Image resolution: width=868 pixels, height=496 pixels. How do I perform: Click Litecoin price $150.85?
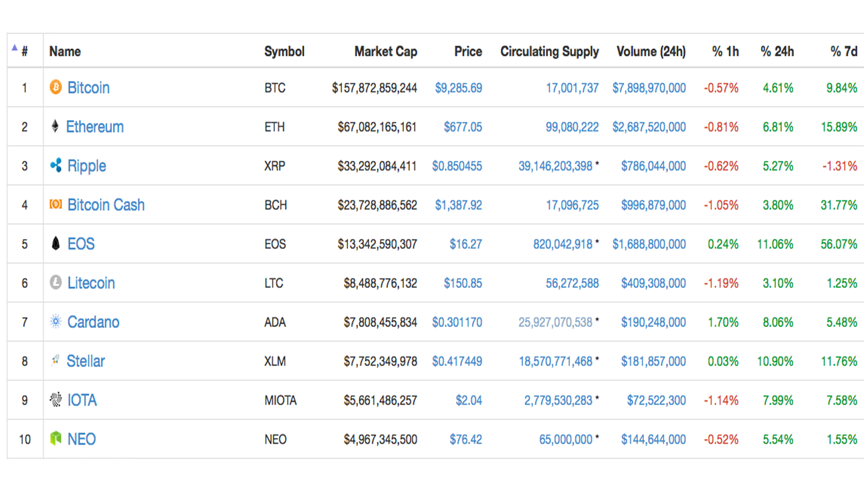[x=463, y=283]
